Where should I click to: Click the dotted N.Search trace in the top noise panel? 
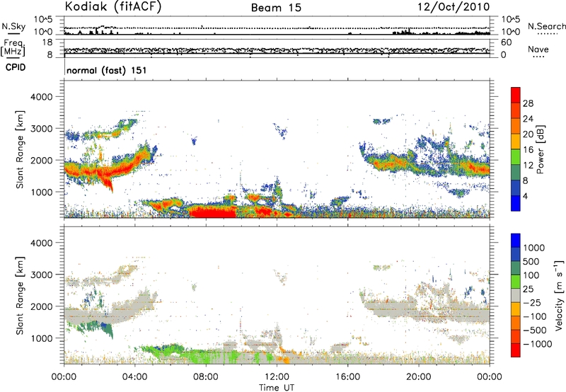coord(277,28)
